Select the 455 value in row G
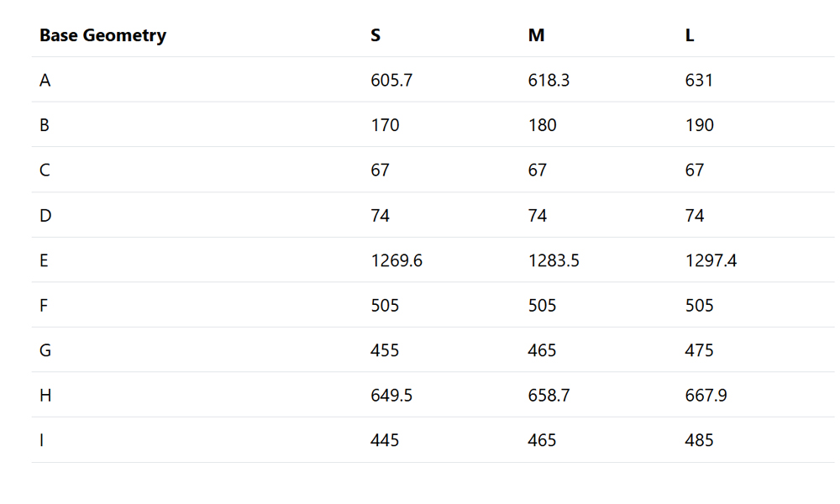The width and height of the screenshot is (840, 504). 385,351
